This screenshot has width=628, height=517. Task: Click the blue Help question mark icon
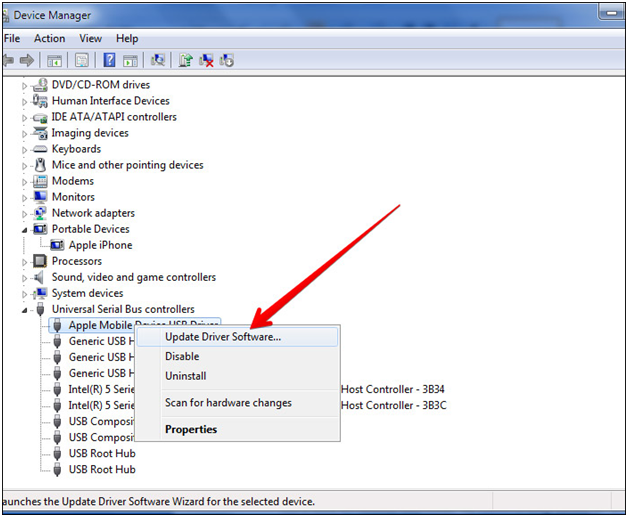109,61
